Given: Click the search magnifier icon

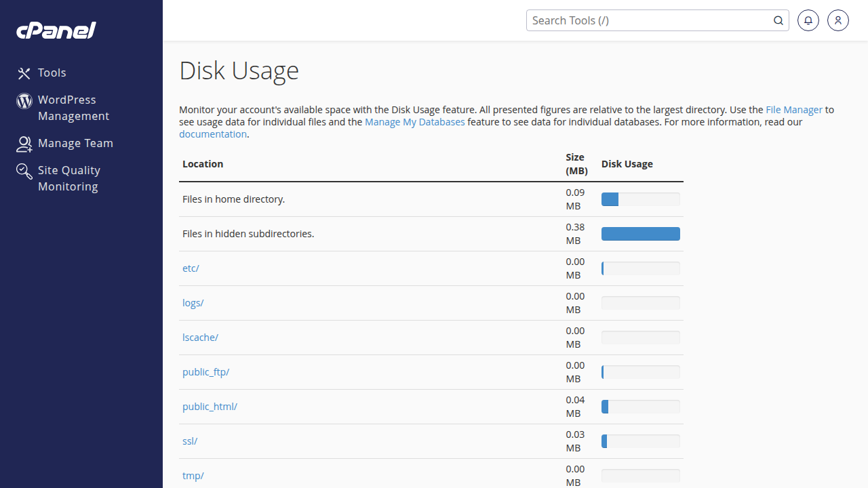Looking at the screenshot, I should [778, 20].
